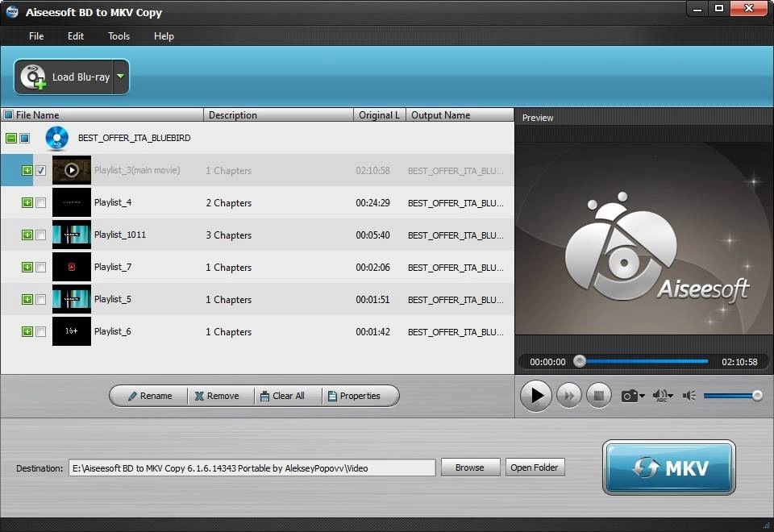Adjust the preview volume slider
The width and height of the screenshot is (774, 532).
click(x=733, y=396)
